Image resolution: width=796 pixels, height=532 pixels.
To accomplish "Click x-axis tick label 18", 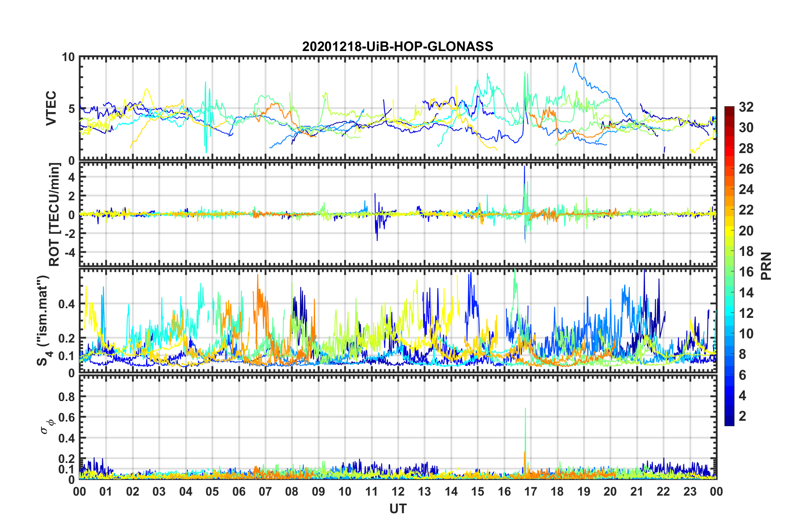I will (557, 491).
